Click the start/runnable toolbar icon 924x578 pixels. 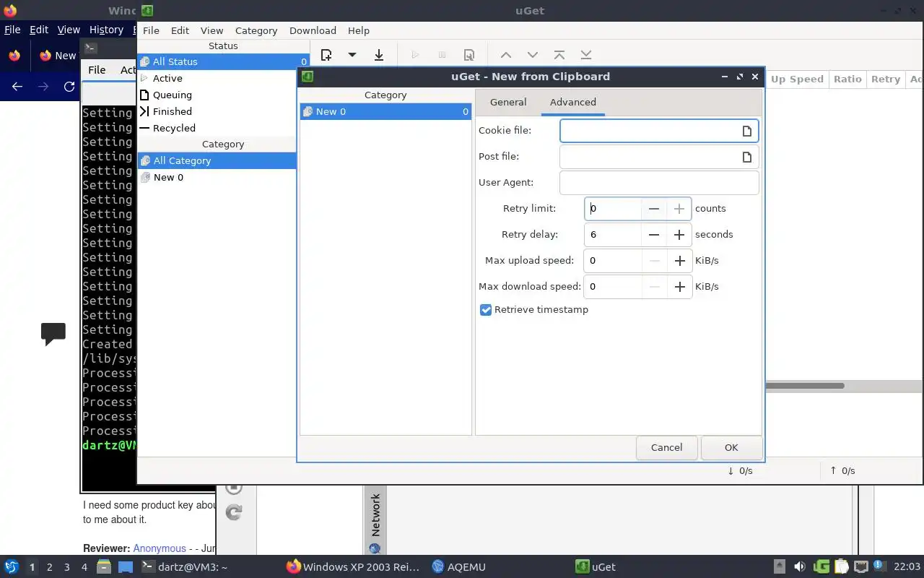(x=415, y=55)
